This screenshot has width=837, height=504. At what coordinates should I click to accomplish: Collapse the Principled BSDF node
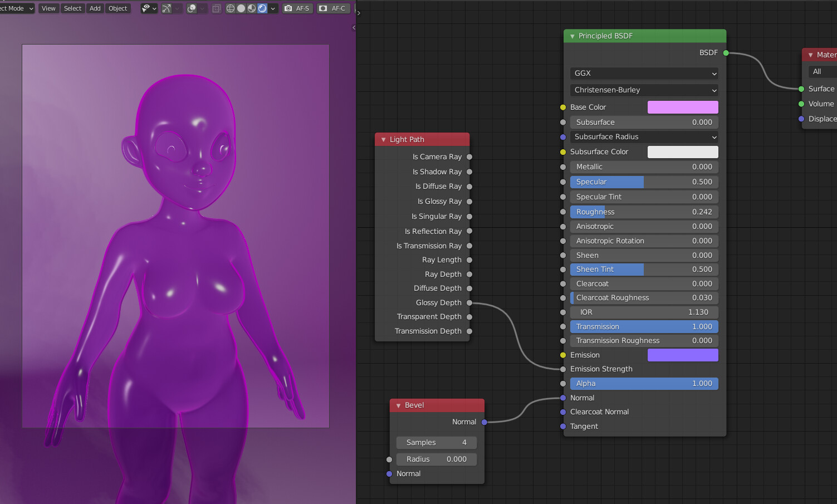click(x=572, y=36)
